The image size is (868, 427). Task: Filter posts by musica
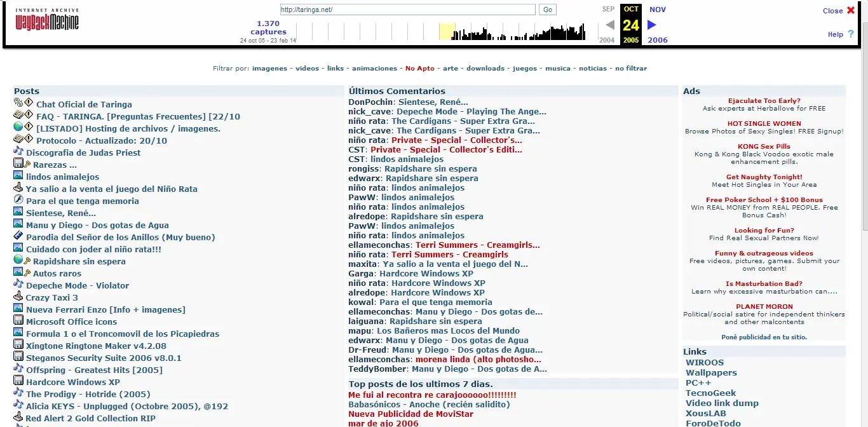(x=558, y=68)
